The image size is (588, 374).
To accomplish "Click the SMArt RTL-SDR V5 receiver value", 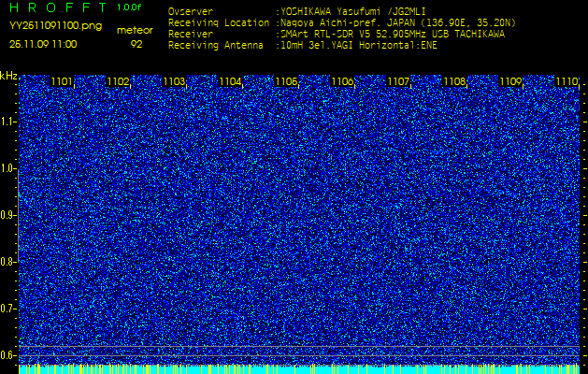I will [x=393, y=35].
